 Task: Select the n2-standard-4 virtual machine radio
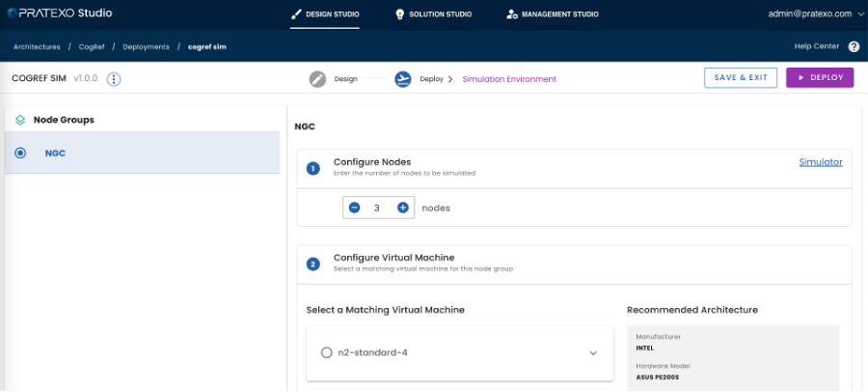(326, 352)
